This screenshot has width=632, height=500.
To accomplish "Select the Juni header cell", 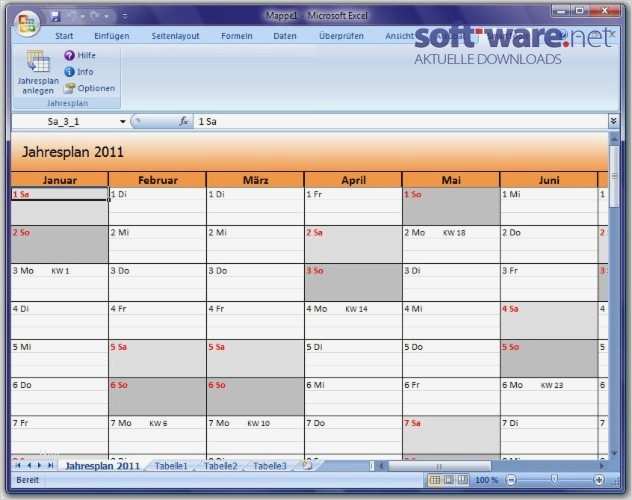I will pyautogui.click(x=549, y=180).
